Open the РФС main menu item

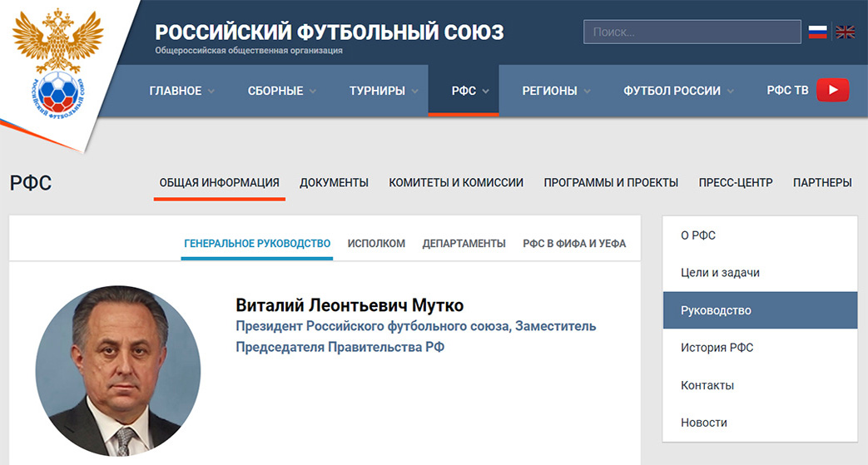click(x=464, y=91)
